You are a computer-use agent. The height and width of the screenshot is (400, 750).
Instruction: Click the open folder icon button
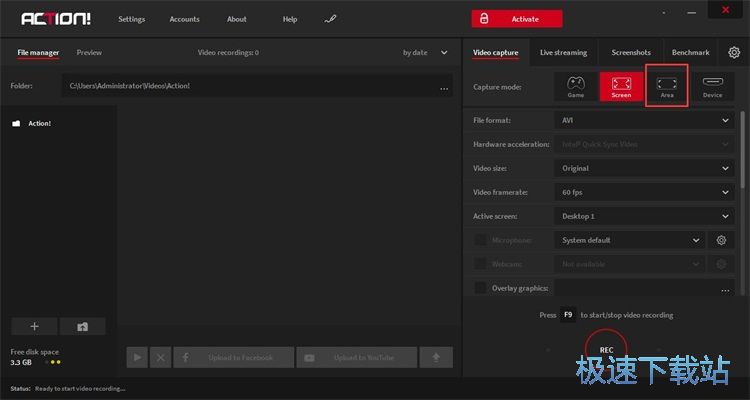(x=83, y=327)
